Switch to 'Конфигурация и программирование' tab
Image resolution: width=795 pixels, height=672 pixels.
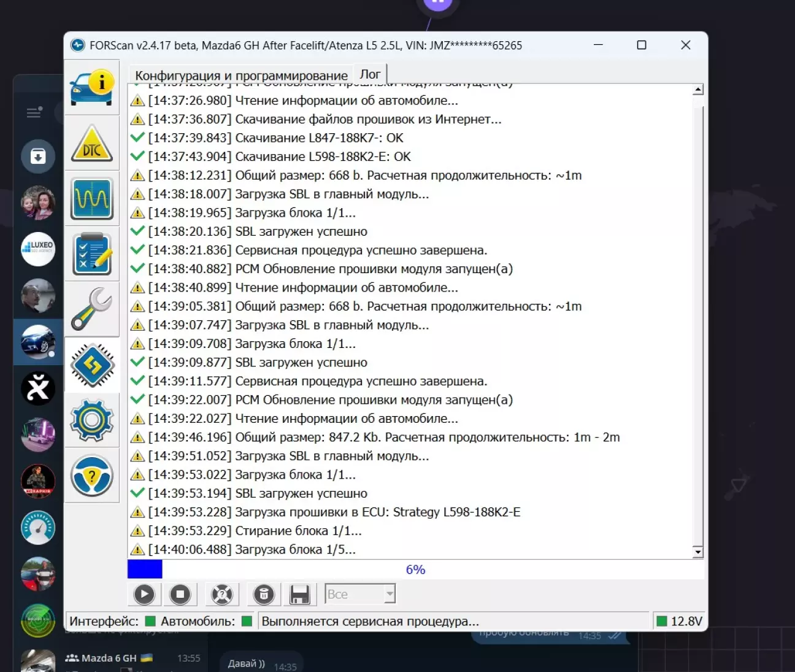[241, 75]
